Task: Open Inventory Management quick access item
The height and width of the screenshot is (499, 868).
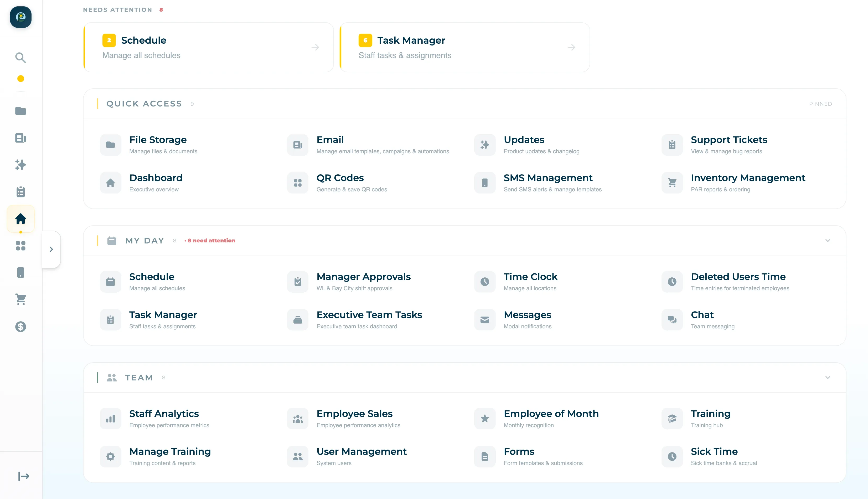Action: pyautogui.click(x=747, y=178)
